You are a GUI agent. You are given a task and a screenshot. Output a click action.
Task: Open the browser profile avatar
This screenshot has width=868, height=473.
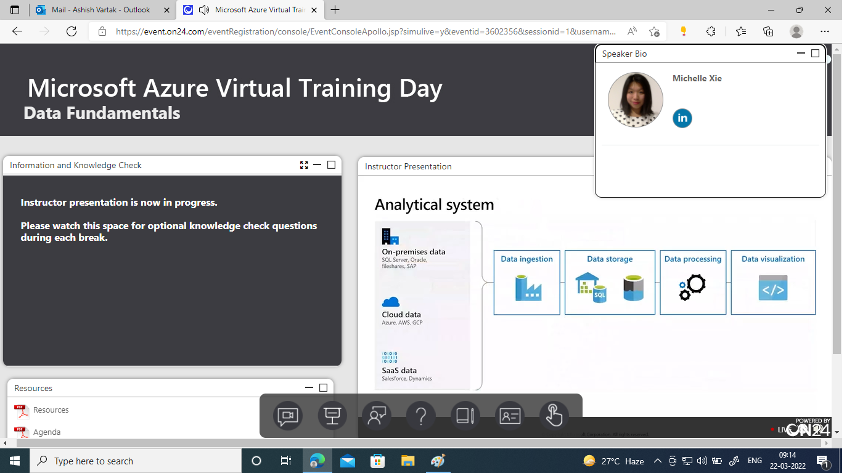796,31
